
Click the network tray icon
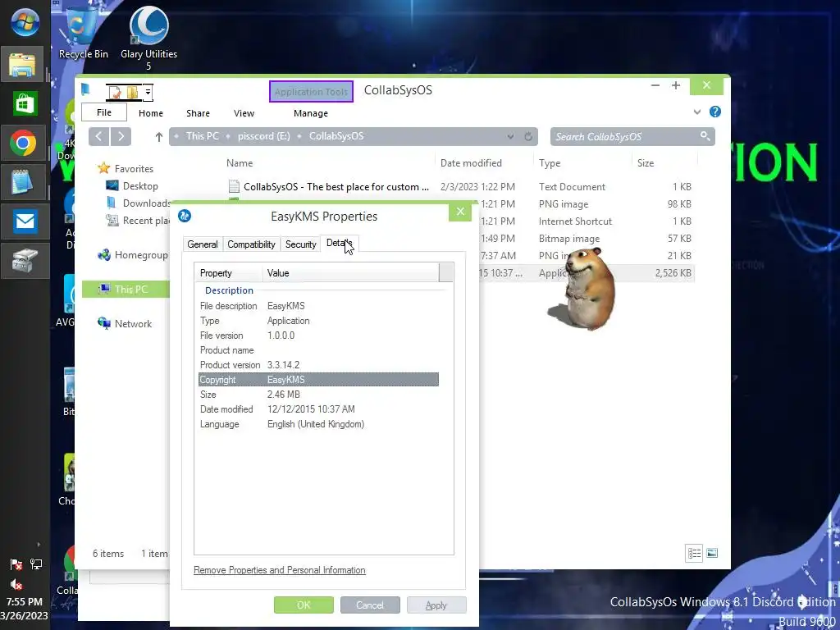tap(36, 564)
